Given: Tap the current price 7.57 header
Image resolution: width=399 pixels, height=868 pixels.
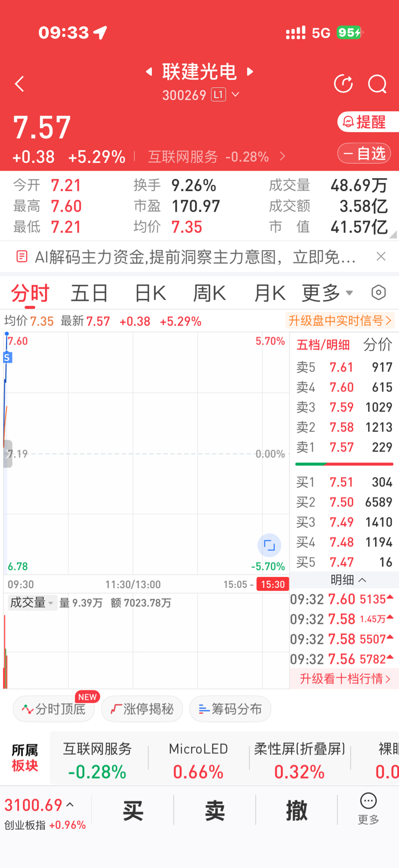Looking at the screenshot, I should 42,127.
